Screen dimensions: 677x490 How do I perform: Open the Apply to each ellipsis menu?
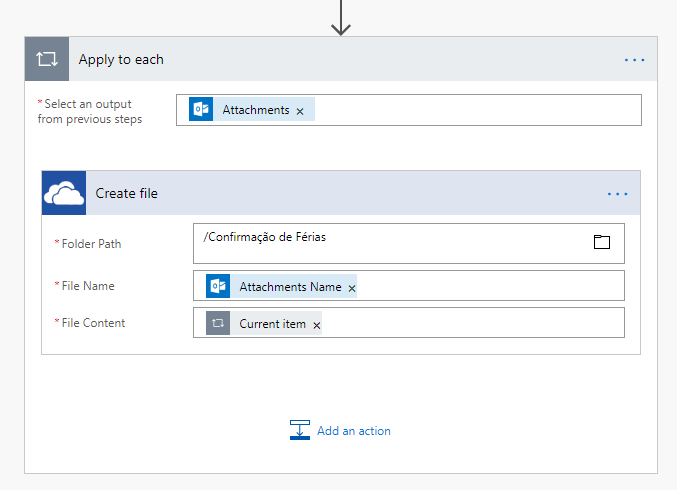point(634,60)
